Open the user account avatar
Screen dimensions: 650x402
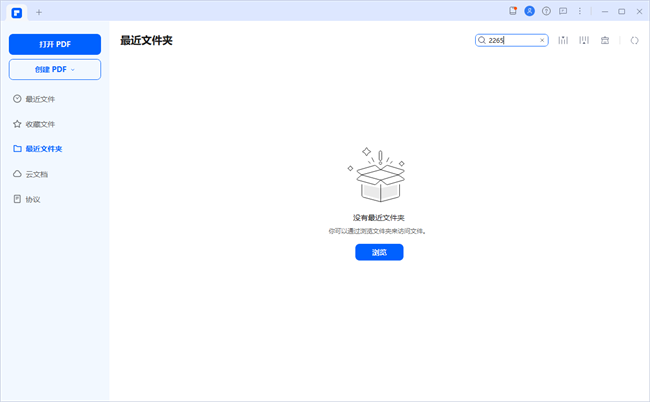(x=529, y=11)
